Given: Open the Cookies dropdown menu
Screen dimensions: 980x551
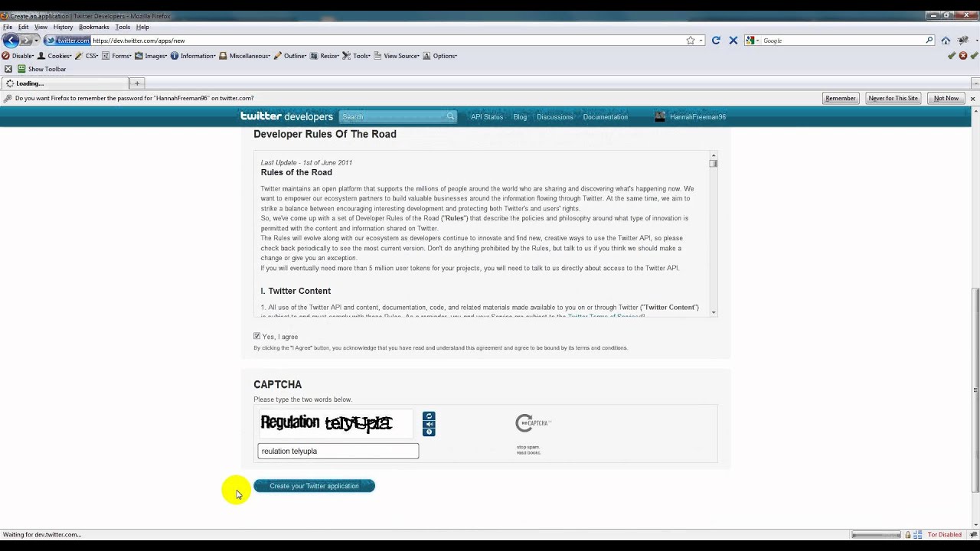Looking at the screenshot, I should coord(54,56).
